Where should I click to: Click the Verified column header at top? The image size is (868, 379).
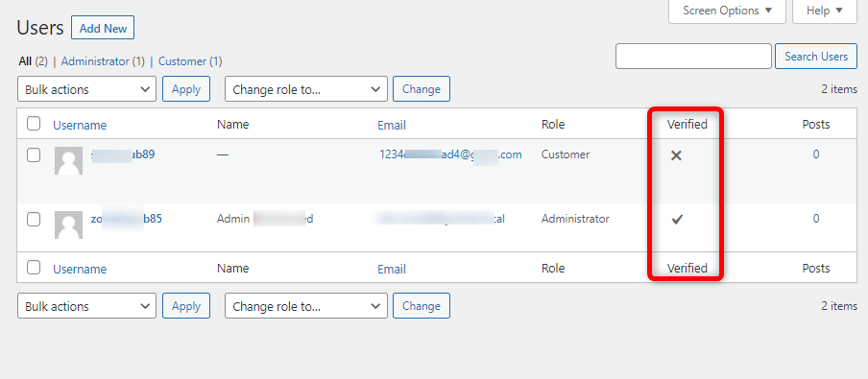pyautogui.click(x=687, y=125)
